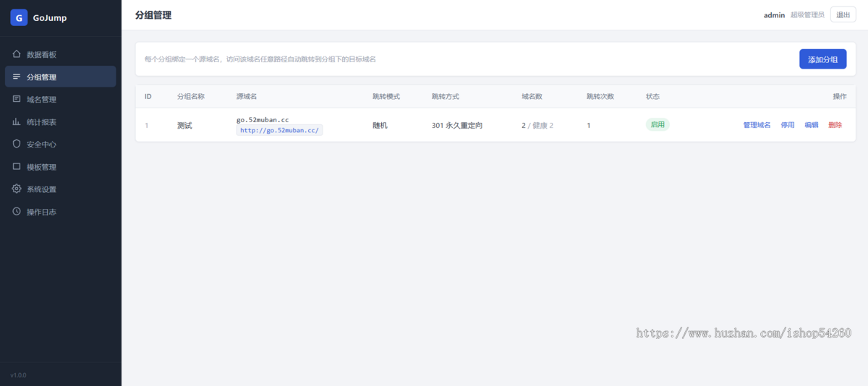Open 数据看板 in the sidebar

point(60,54)
